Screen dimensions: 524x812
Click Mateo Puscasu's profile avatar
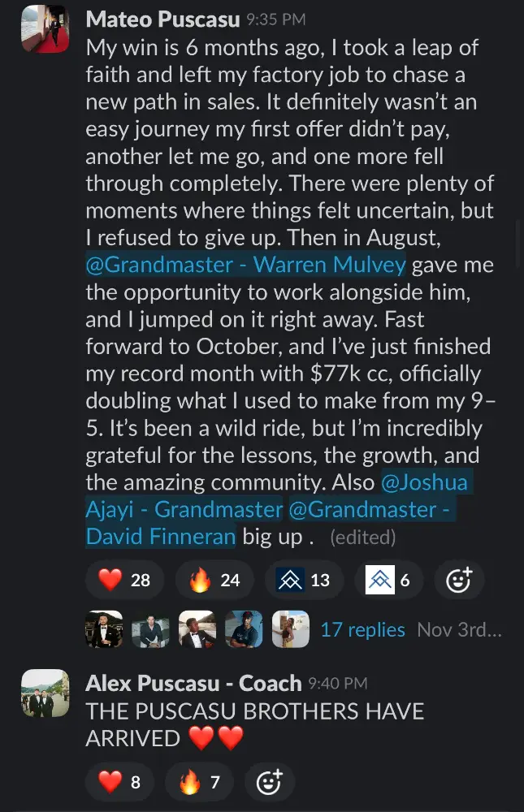[45, 28]
